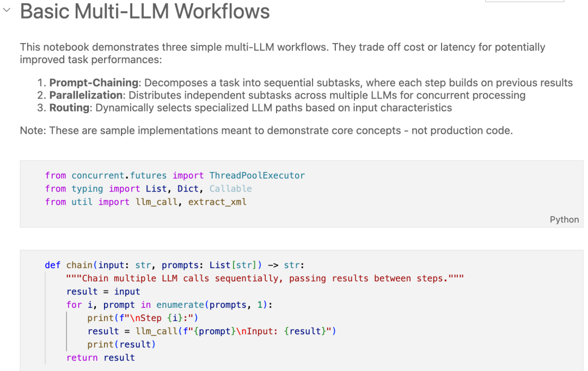Click the 'from typing import List, Dict, Callable' line
Image resolution: width=588 pixels, height=371 pixels.
point(148,189)
